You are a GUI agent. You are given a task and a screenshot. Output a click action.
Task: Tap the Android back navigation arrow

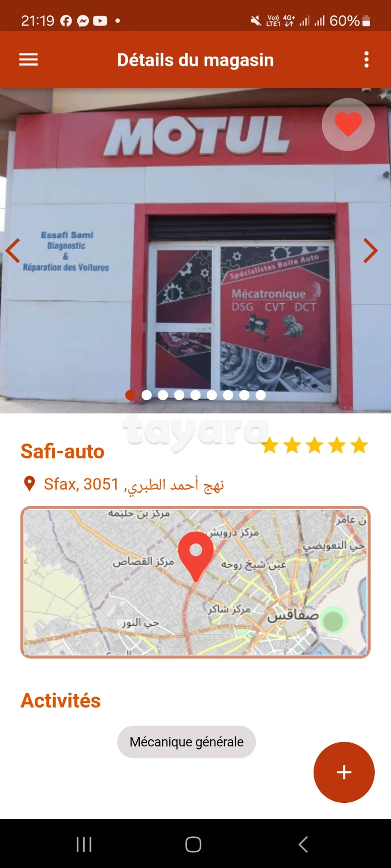tap(303, 844)
